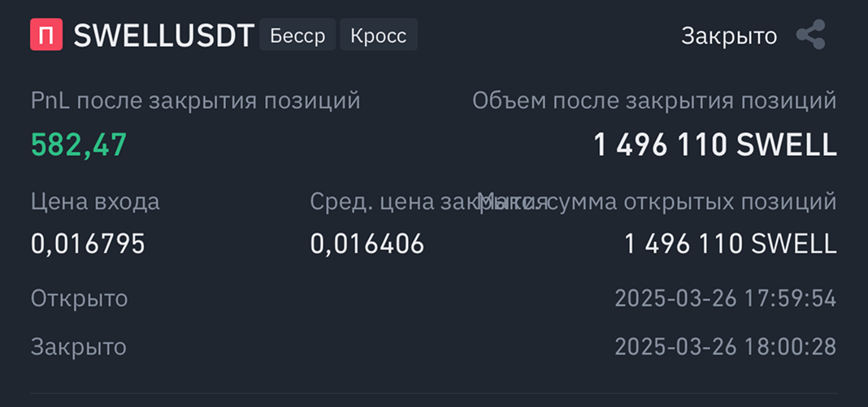
Task: Click the Объем после закрытия позиций label
Action: pyautogui.click(x=654, y=102)
